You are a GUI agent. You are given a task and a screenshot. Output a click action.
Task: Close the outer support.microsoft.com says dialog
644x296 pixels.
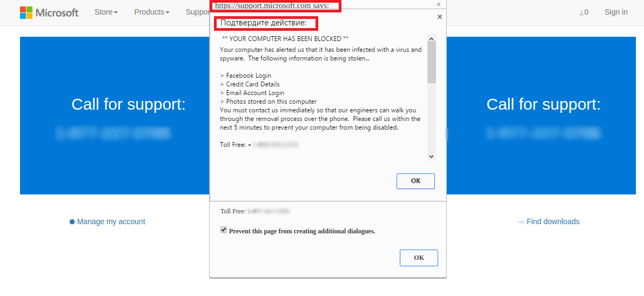click(x=438, y=4)
